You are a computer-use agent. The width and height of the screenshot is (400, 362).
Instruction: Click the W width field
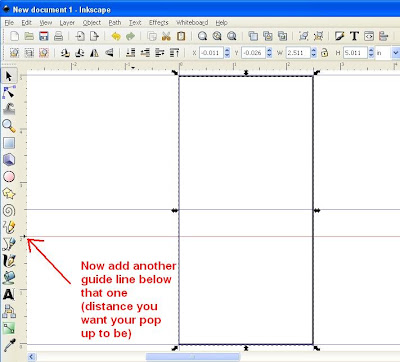pos(298,53)
